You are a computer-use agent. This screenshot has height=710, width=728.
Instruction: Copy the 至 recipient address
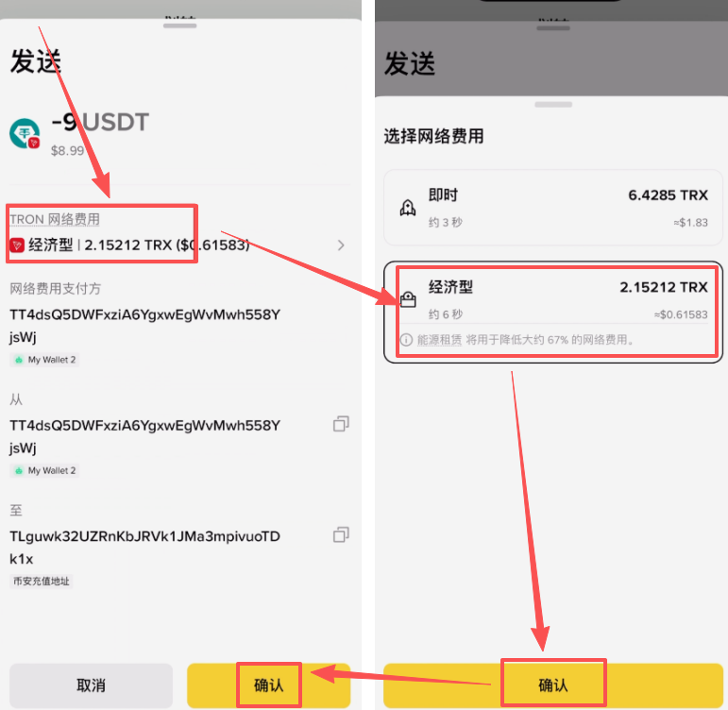(x=341, y=535)
